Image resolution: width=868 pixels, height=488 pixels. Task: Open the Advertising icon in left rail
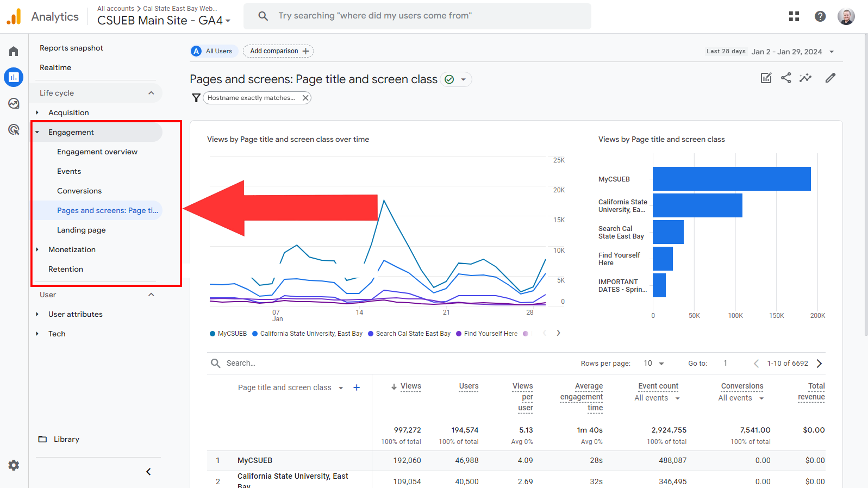[14, 129]
